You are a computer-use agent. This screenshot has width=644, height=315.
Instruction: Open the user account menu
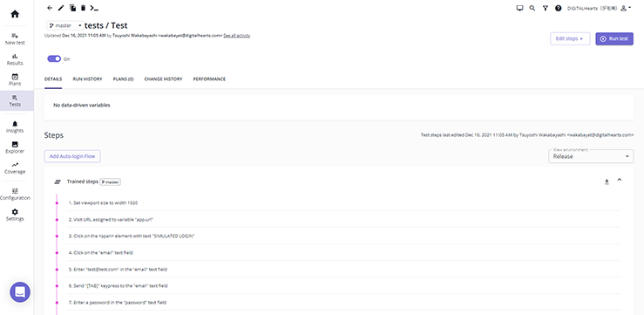(x=626, y=8)
